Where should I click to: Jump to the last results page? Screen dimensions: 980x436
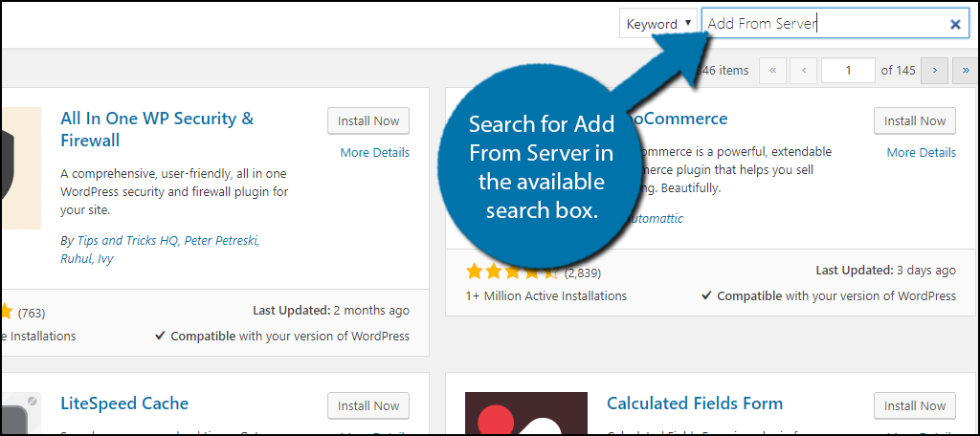click(965, 71)
